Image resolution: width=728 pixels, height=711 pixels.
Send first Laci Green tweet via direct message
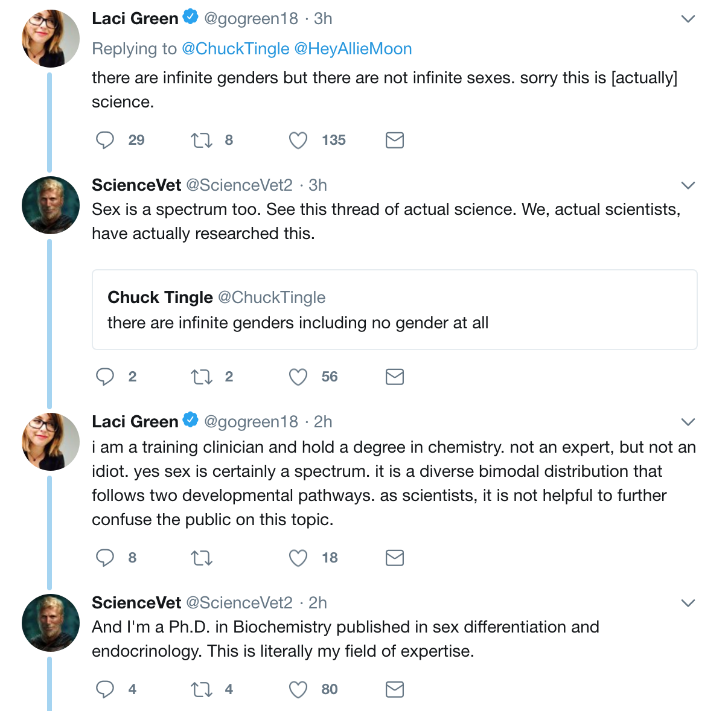pos(395,140)
